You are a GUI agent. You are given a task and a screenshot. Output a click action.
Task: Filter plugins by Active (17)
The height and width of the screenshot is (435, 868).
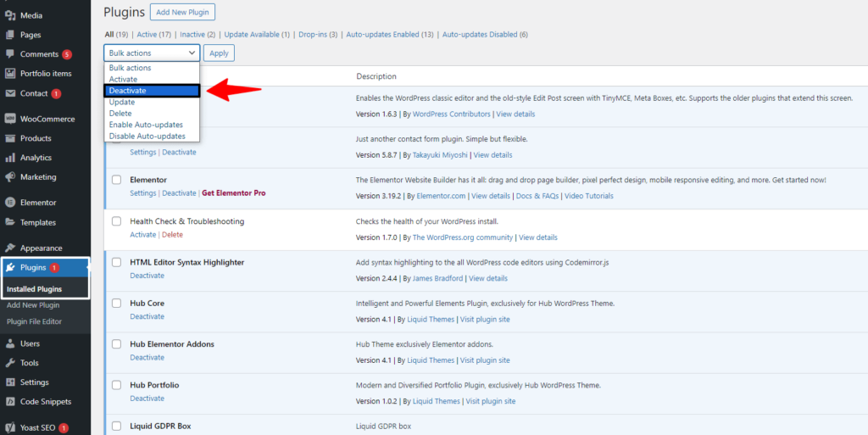pyautogui.click(x=154, y=34)
